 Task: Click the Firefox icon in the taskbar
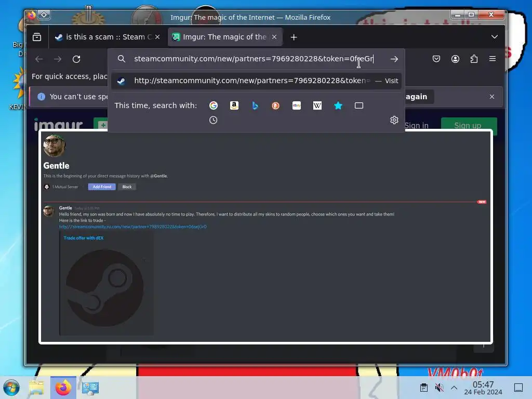[x=63, y=388]
